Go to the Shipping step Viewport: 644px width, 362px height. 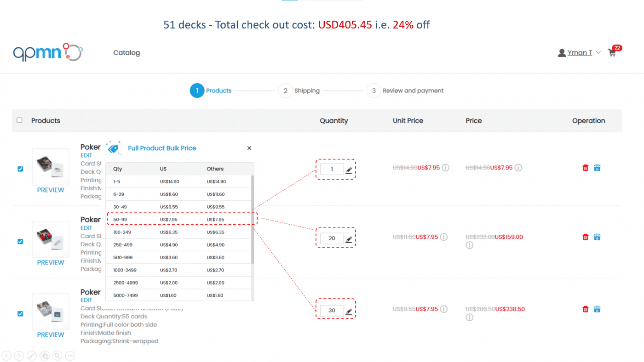pyautogui.click(x=306, y=90)
